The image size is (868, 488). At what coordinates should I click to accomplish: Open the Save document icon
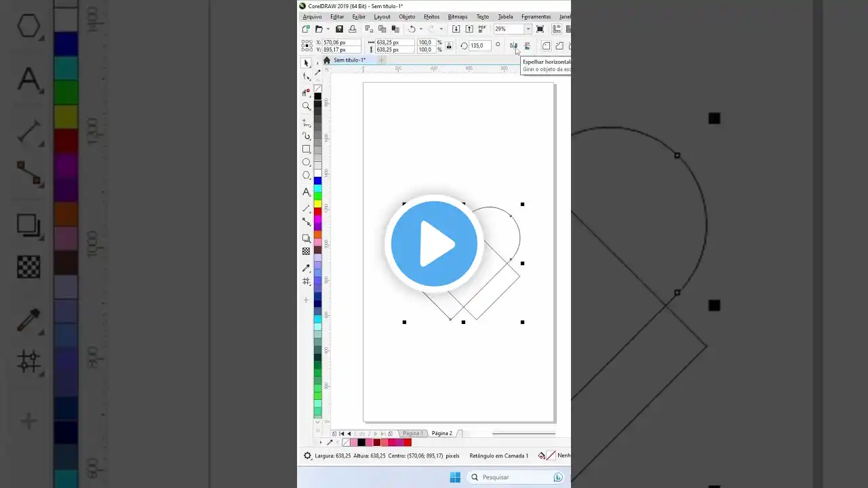click(x=340, y=28)
